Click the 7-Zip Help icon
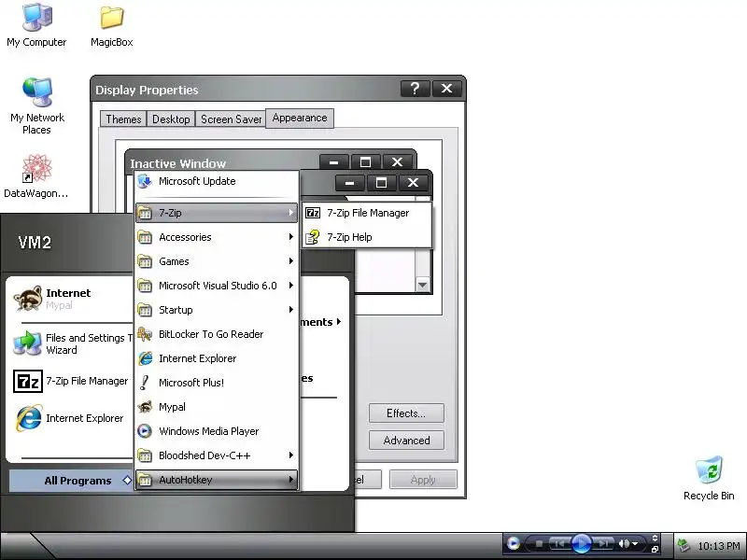Image resolution: width=747 pixels, height=560 pixels. [x=313, y=237]
